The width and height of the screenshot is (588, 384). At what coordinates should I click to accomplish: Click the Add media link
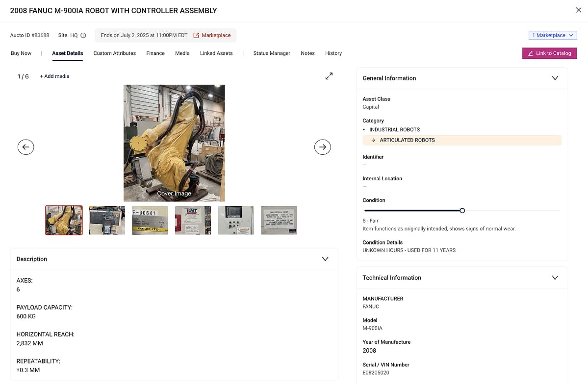[54, 76]
